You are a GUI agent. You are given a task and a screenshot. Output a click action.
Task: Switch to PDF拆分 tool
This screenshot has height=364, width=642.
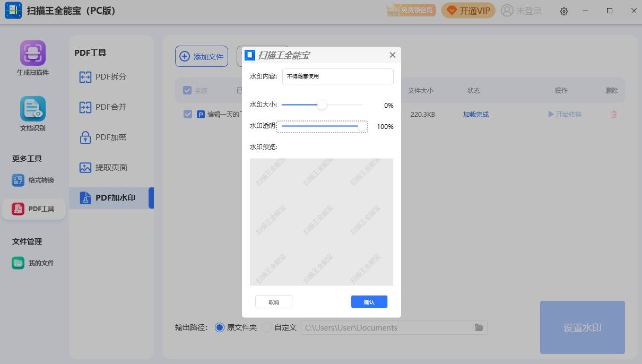(x=103, y=77)
